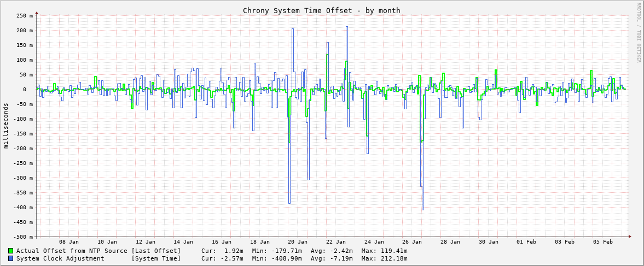
Task: Click the '18 Jan' x-axis date label
Action: (x=259, y=242)
